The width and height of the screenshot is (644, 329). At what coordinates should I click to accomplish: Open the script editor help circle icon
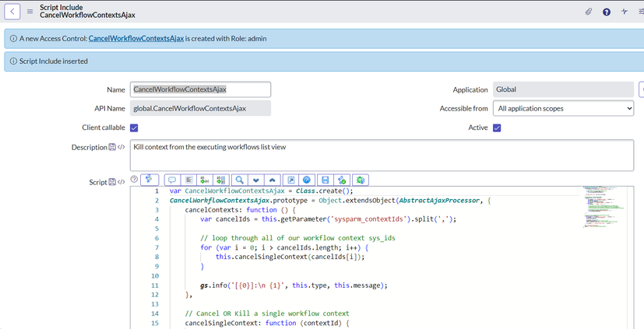134,179
